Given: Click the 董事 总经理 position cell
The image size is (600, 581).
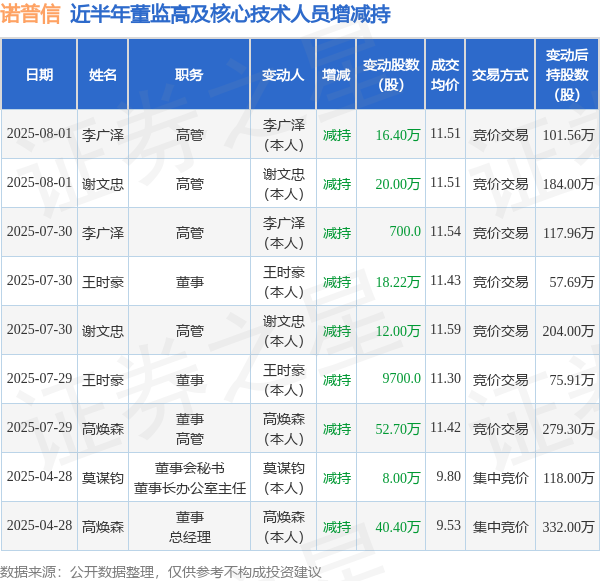Looking at the screenshot, I should click(x=190, y=527).
